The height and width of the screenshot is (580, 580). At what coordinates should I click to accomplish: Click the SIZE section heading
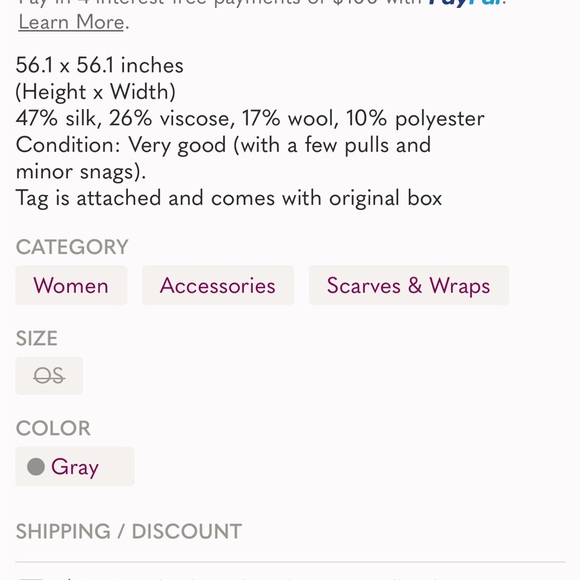point(37,338)
